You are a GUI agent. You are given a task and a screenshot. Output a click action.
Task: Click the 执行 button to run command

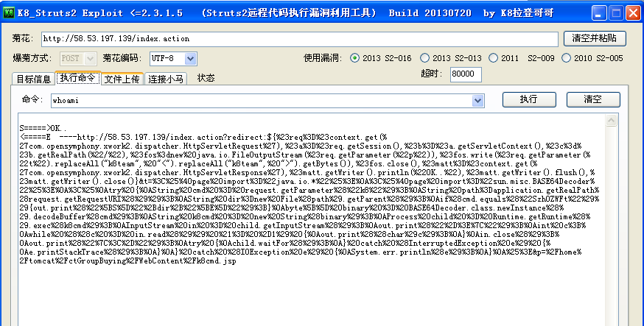coord(529,99)
